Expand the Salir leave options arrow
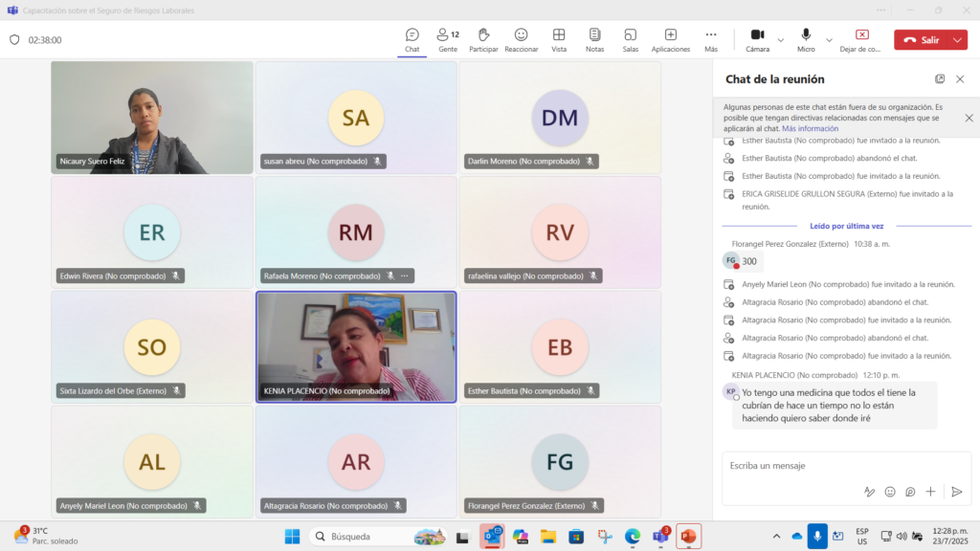 (958, 40)
